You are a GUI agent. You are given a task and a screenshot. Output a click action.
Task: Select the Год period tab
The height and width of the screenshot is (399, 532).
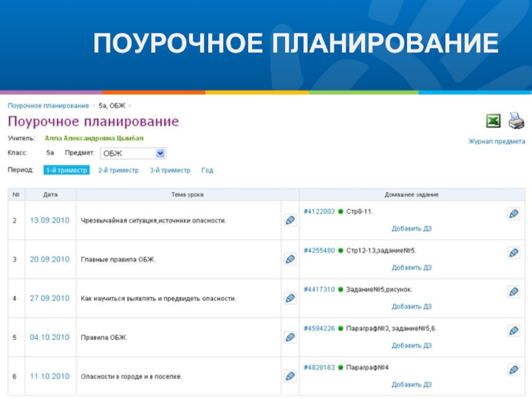[207, 170]
